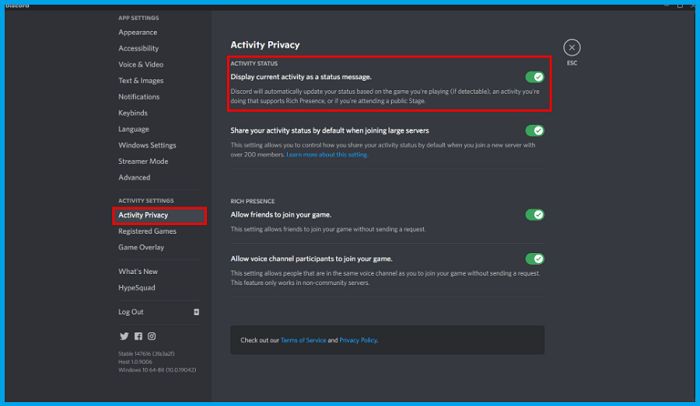The image size is (700, 406).
Task: Open the Appearance settings section
Action: [x=138, y=32]
